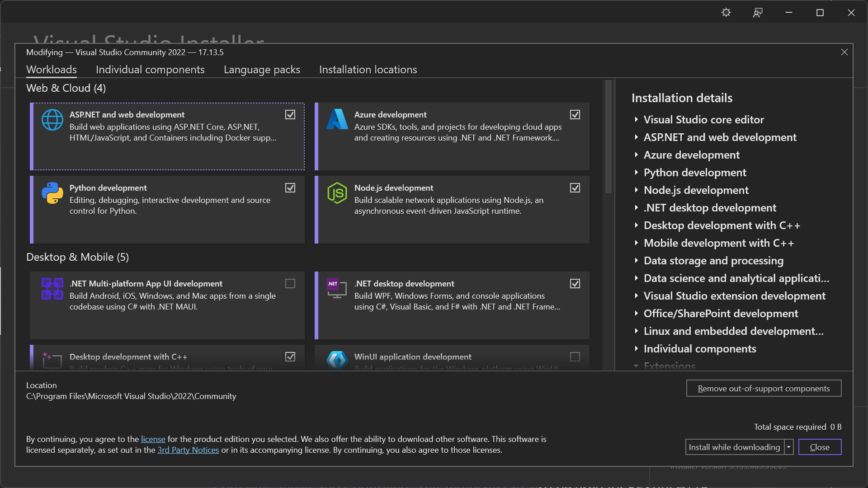
Task: Open the 3rd Party Notices link
Action: (188, 450)
